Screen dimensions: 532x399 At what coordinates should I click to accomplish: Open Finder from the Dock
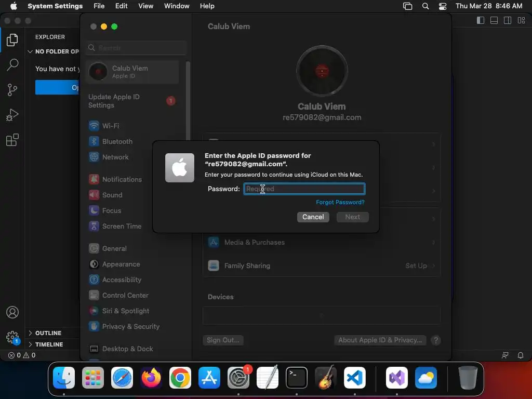[x=64, y=378]
